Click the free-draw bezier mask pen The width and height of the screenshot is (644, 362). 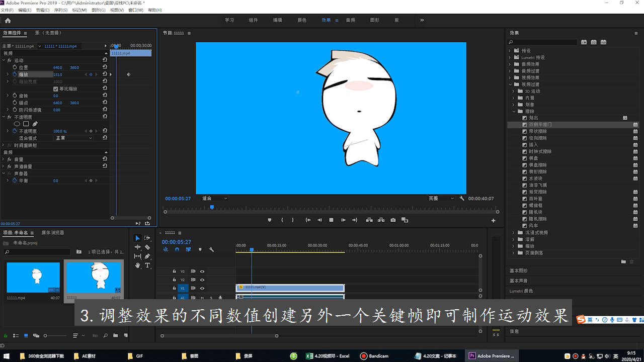point(35,124)
